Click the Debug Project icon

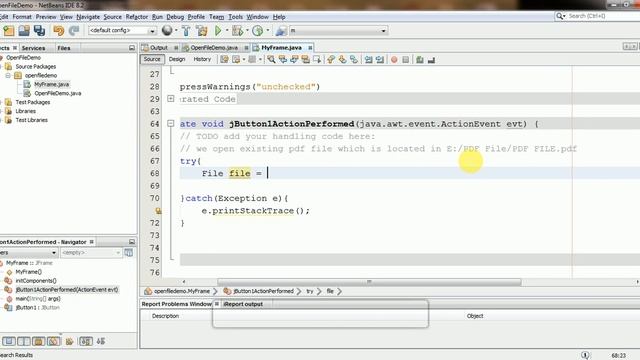click(237, 31)
